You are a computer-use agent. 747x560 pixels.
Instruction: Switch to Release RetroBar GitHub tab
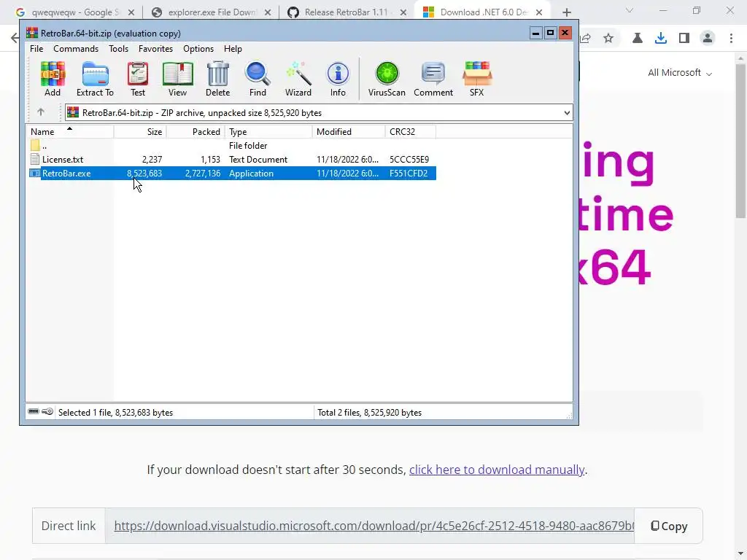click(x=346, y=12)
